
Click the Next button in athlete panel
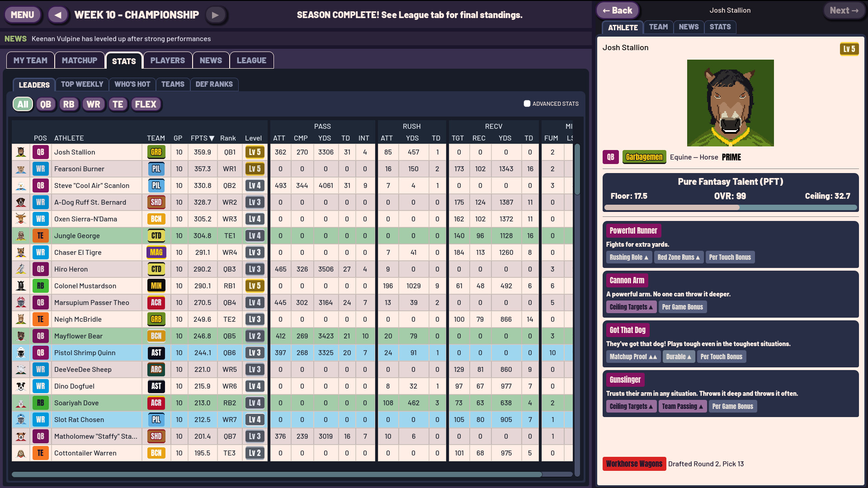(844, 10)
